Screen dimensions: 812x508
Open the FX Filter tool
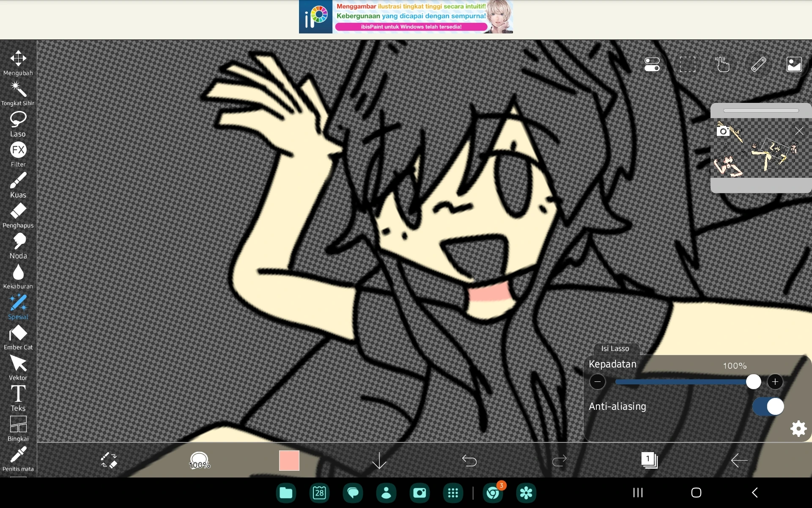coord(18,152)
